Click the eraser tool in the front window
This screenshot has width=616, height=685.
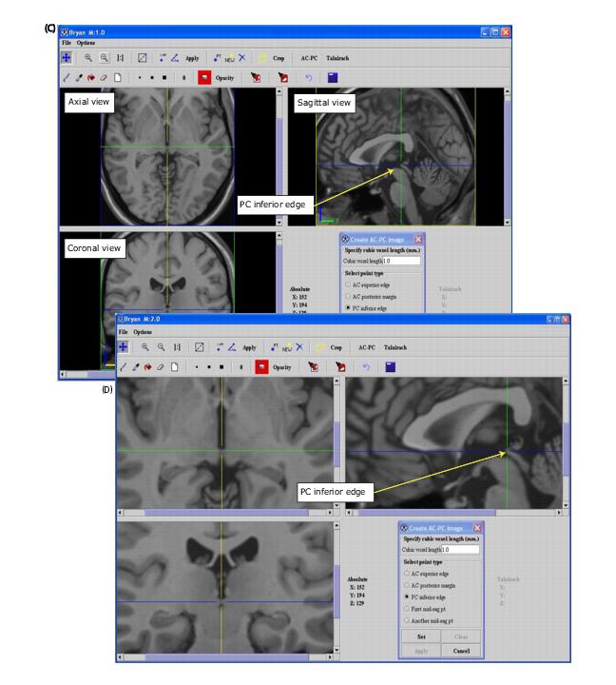click(160, 366)
